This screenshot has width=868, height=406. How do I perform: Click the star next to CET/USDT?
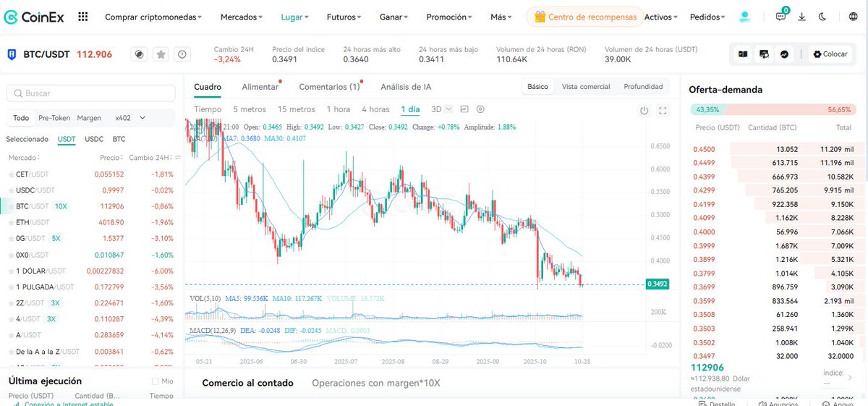point(10,174)
